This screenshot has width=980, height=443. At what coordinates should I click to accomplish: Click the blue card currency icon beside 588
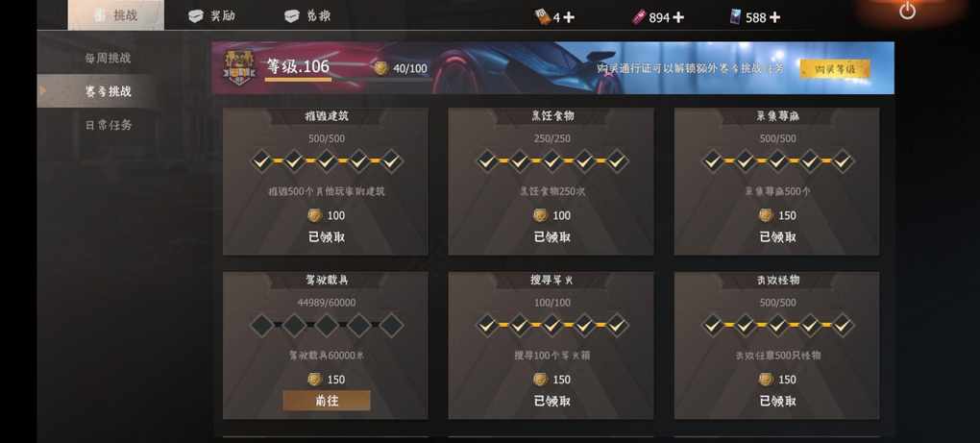[x=736, y=17]
